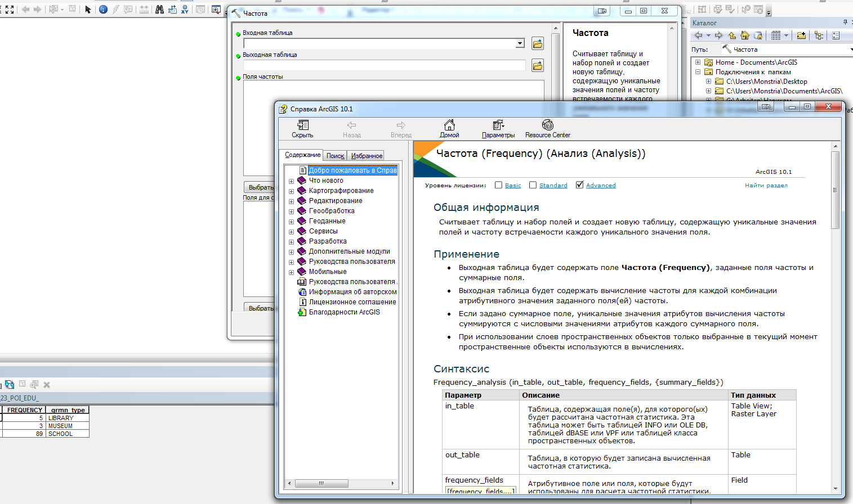
Task: Open the Find binoculars tool
Action: point(159,10)
